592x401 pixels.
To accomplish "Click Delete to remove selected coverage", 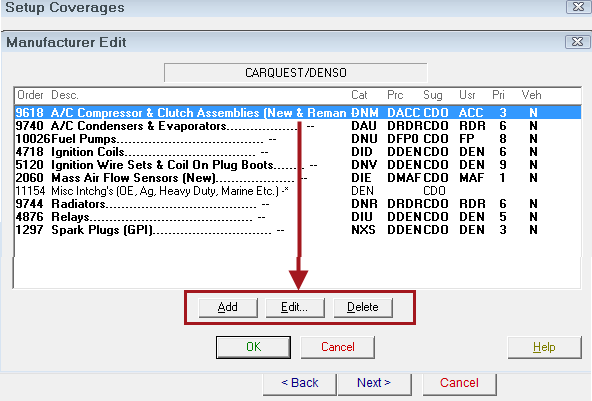I will pyautogui.click(x=363, y=307).
